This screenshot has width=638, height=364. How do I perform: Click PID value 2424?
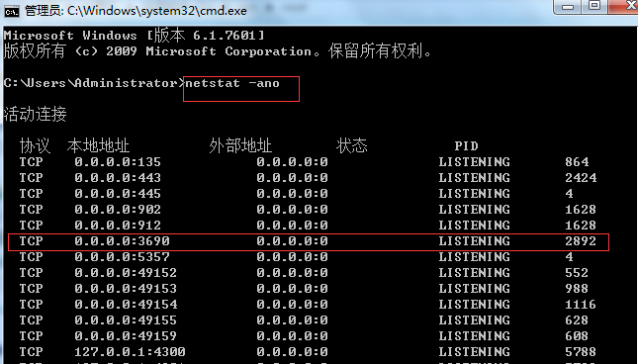point(581,178)
